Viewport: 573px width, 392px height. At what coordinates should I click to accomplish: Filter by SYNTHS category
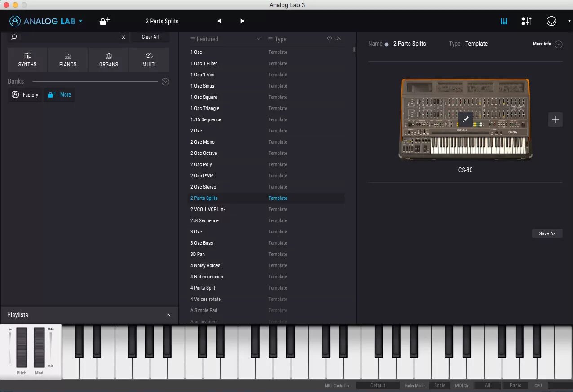pos(27,60)
